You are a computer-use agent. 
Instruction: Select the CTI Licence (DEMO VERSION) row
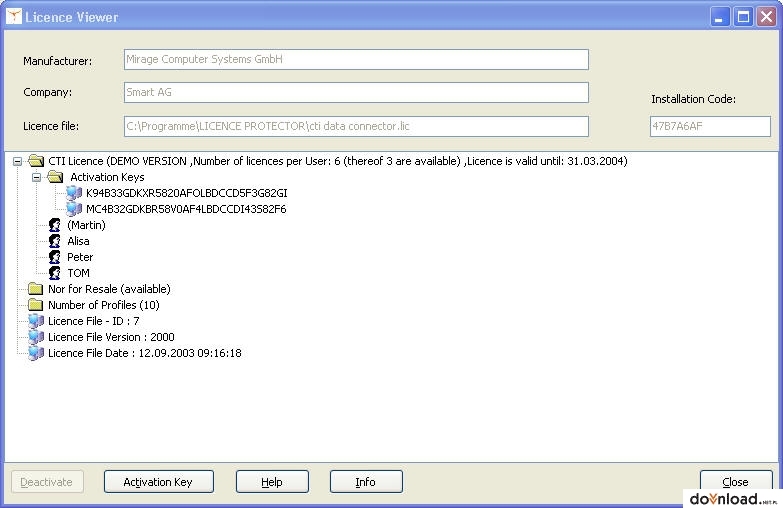pyautogui.click(x=338, y=161)
